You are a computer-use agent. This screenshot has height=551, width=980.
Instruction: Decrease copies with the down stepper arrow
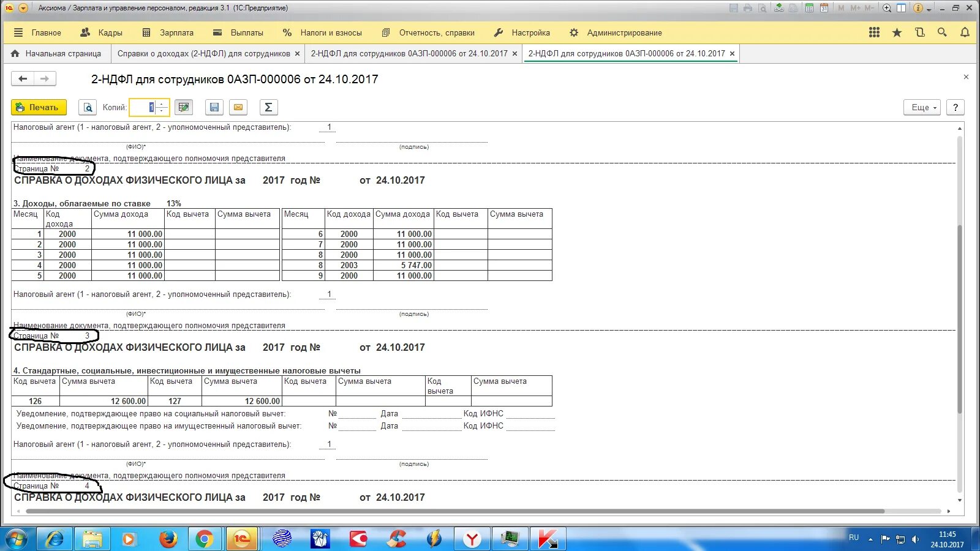pyautogui.click(x=162, y=111)
